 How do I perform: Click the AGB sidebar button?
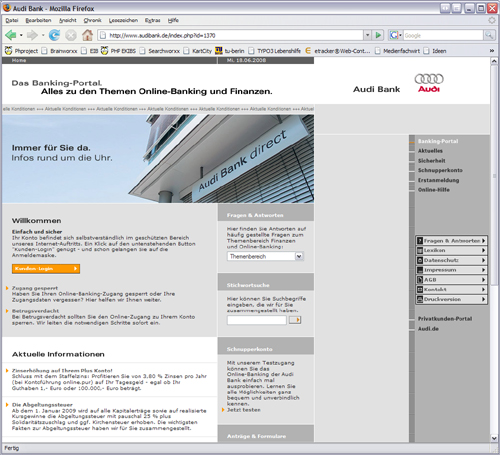pyautogui.click(x=451, y=280)
